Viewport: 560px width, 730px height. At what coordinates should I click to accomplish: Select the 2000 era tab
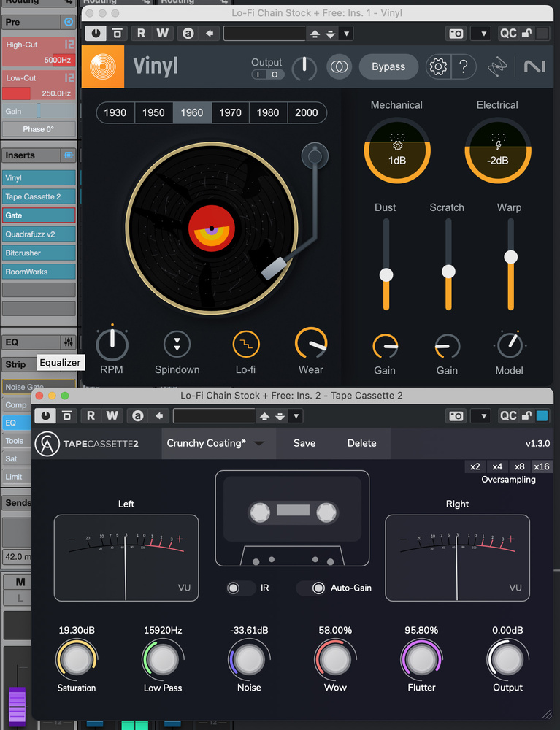tap(307, 112)
